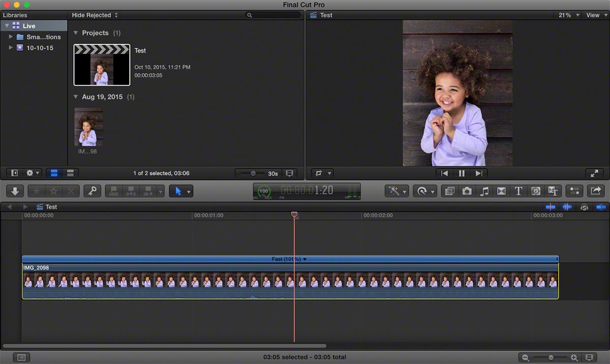This screenshot has height=364, width=610.
Task: Open the Enhancements magic wand menu
Action: (397, 191)
